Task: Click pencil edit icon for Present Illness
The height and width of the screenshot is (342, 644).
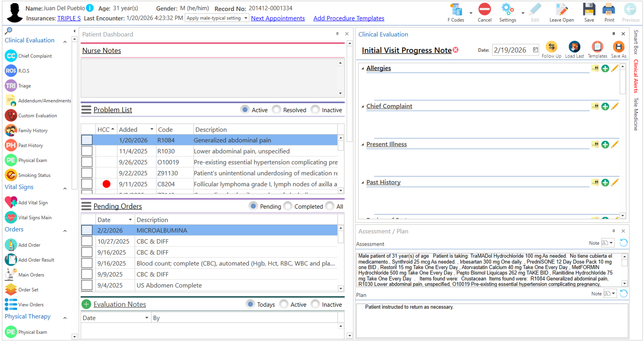Action: 615,145
